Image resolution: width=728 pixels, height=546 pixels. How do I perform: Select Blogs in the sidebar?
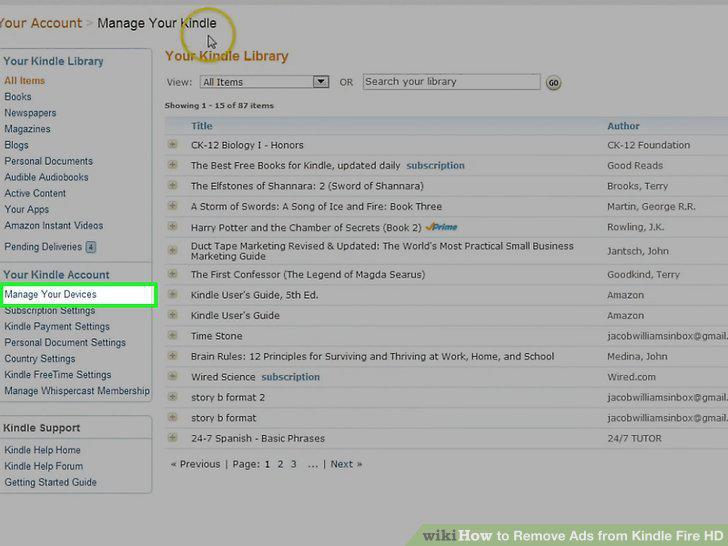point(16,145)
